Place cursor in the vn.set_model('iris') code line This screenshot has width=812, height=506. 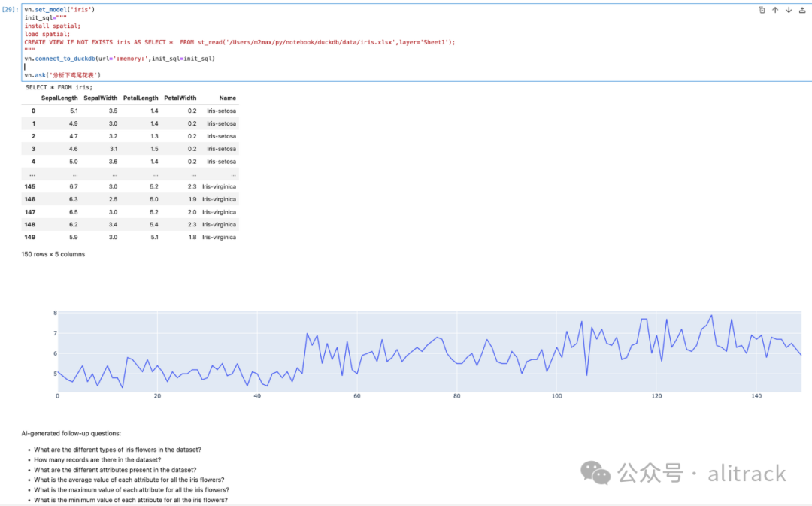[59, 9]
